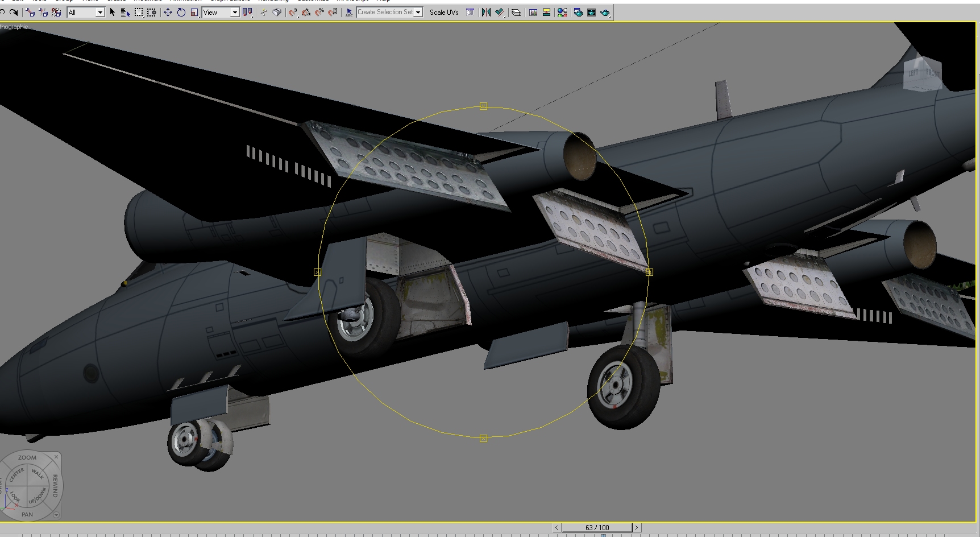Advance the time slider with right arrow
The width and height of the screenshot is (980, 537).
pos(637,527)
